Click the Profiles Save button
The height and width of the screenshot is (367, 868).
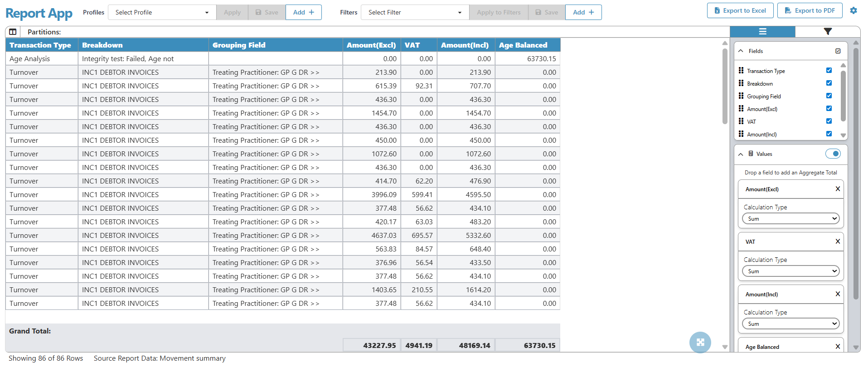267,12
